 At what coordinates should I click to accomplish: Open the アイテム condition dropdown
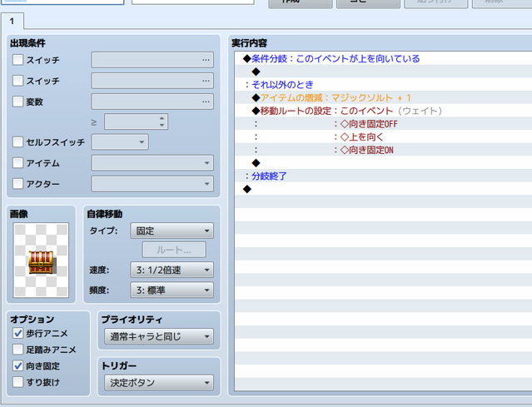click(152, 163)
